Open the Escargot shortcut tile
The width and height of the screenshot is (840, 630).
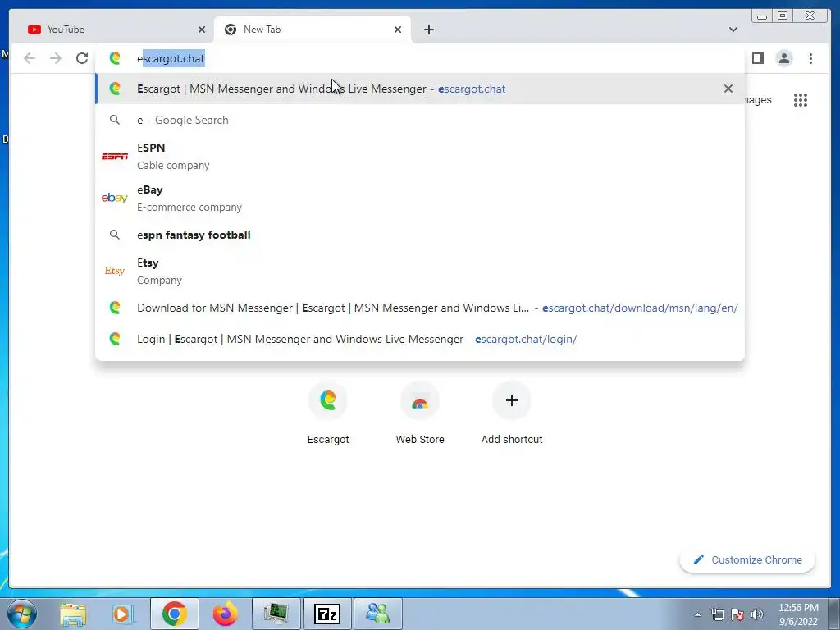click(328, 413)
